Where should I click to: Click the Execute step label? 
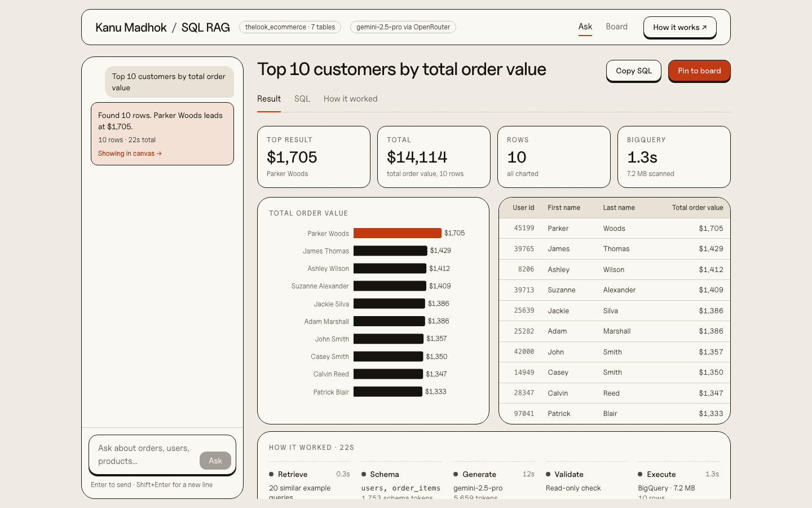[x=661, y=475]
